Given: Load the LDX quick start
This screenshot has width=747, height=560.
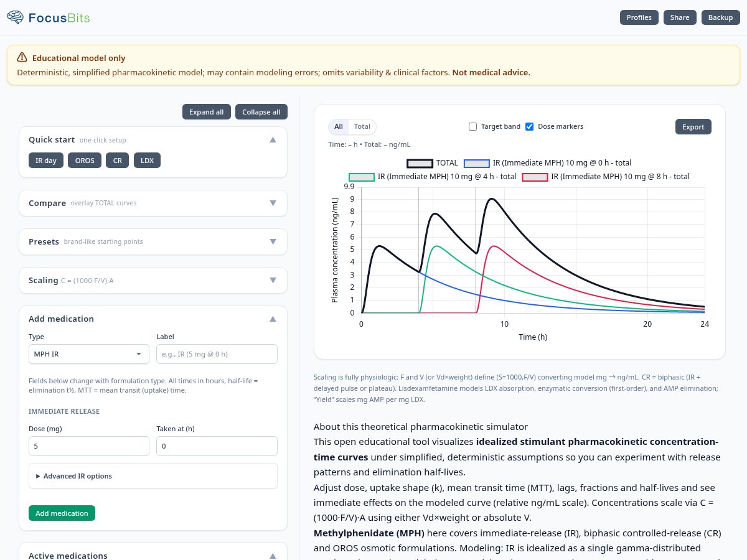Looking at the screenshot, I should 147,161.
